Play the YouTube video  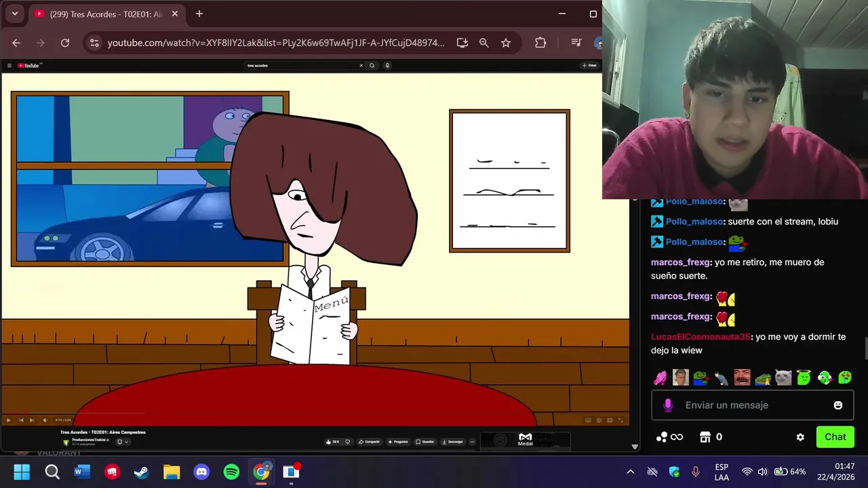click(8, 420)
